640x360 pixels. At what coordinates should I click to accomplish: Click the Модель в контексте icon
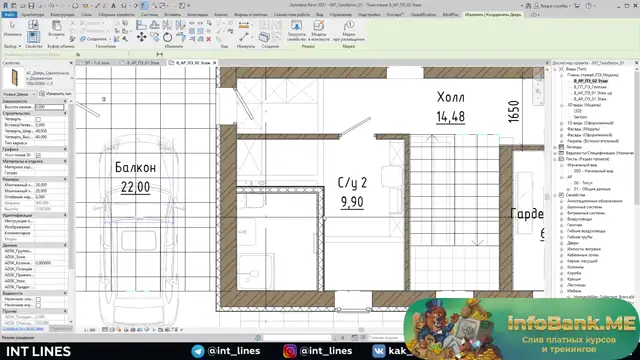(x=319, y=31)
